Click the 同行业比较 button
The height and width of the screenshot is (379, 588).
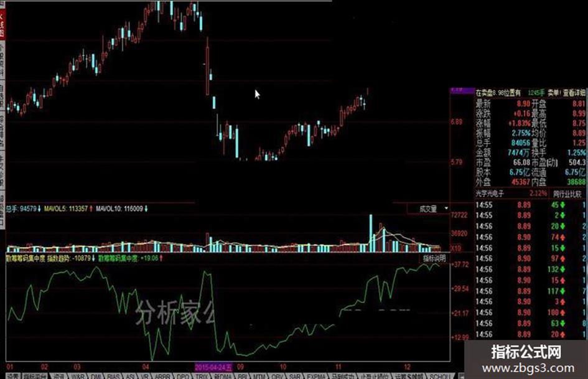click(x=567, y=194)
